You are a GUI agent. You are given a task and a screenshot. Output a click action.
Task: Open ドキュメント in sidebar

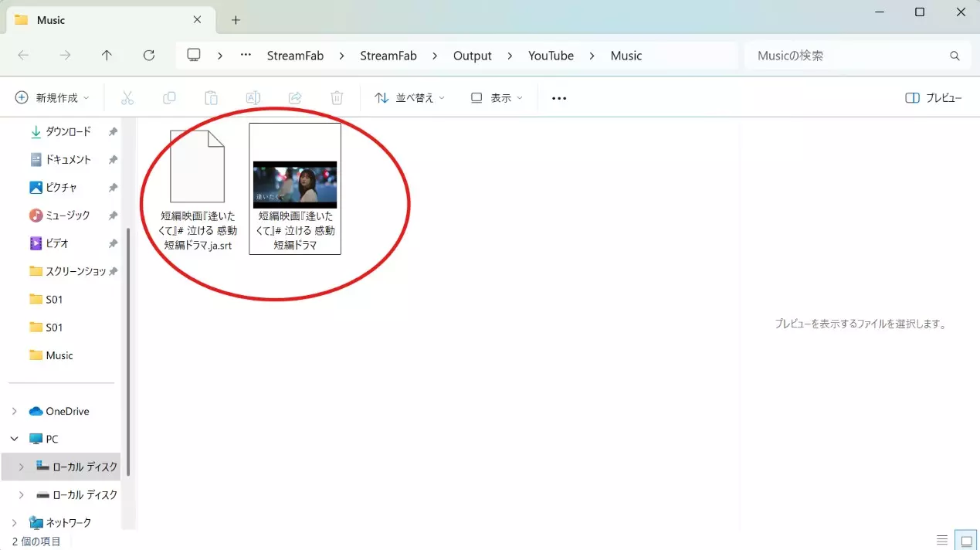click(x=60, y=159)
